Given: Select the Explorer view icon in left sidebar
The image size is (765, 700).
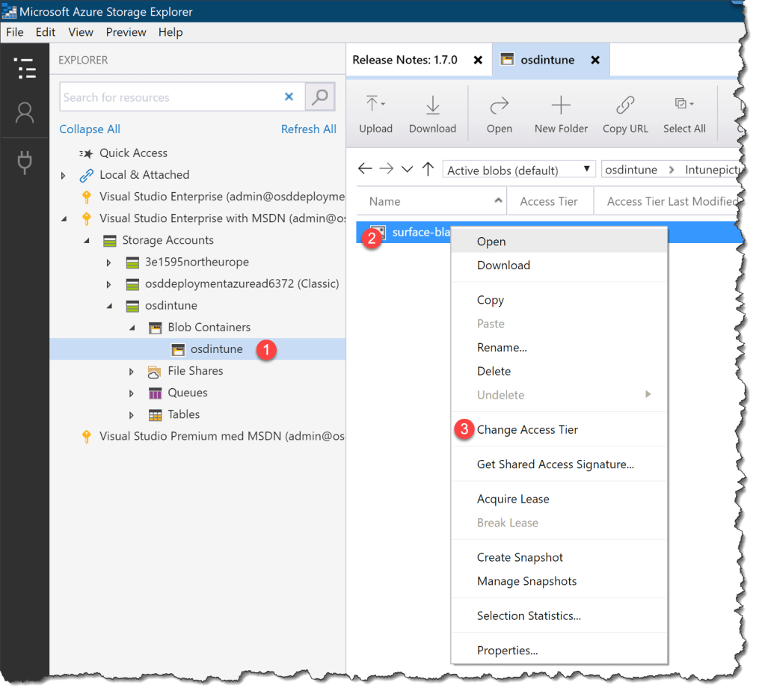Looking at the screenshot, I should (x=25, y=68).
